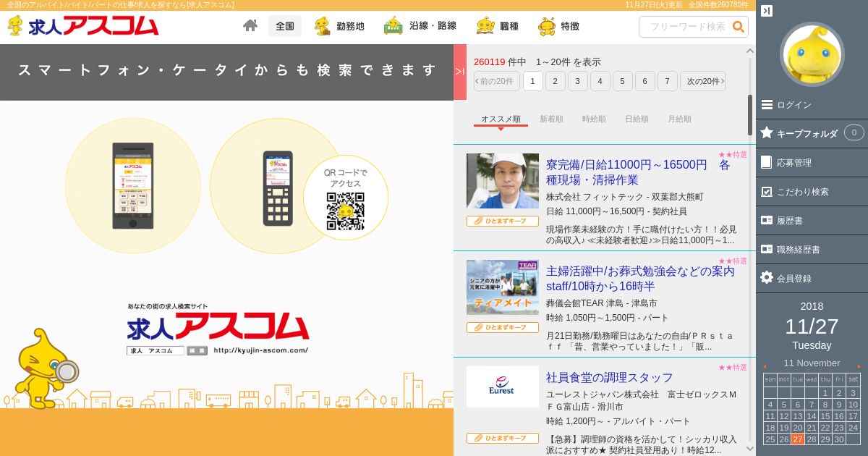The width and height of the screenshot is (868, 456).
Task: Click the star icon beside キープフォルダ
Action: 767,132
